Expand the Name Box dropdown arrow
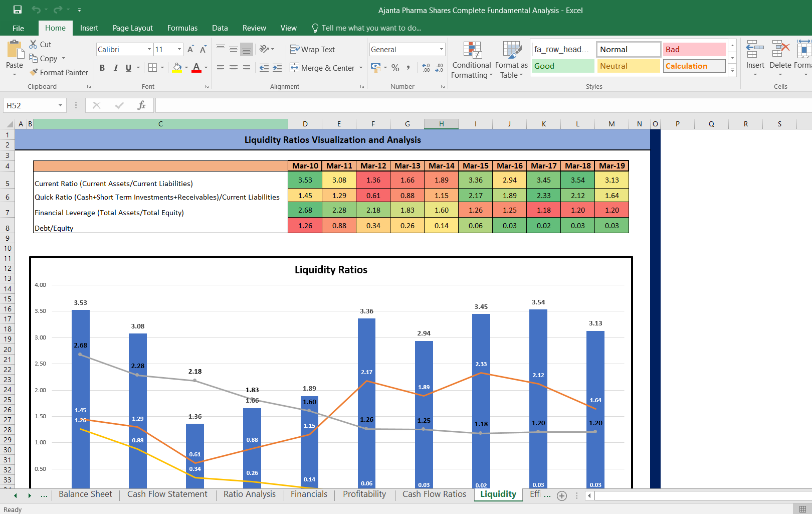This screenshot has height=514, width=812. click(60, 105)
